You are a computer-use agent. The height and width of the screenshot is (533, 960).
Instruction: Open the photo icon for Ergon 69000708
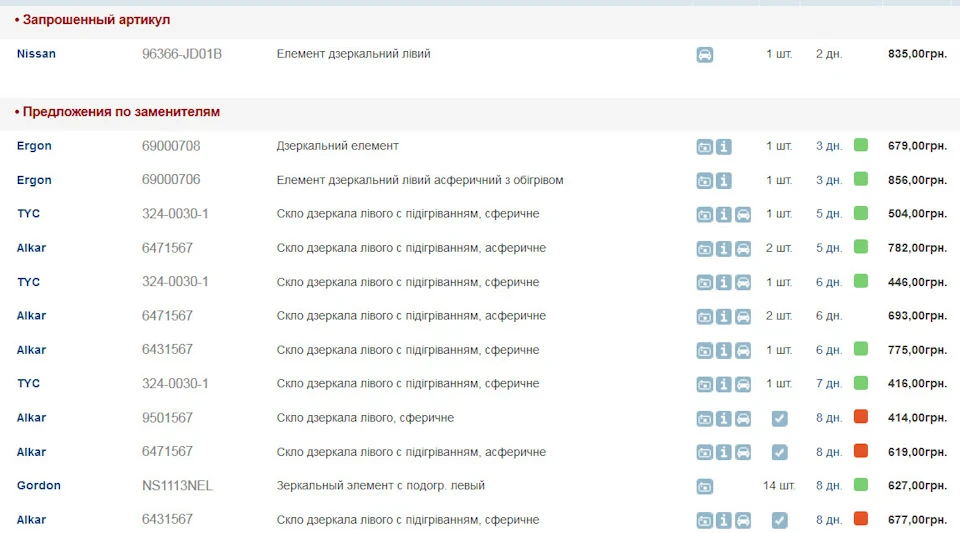click(x=705, y=147)
